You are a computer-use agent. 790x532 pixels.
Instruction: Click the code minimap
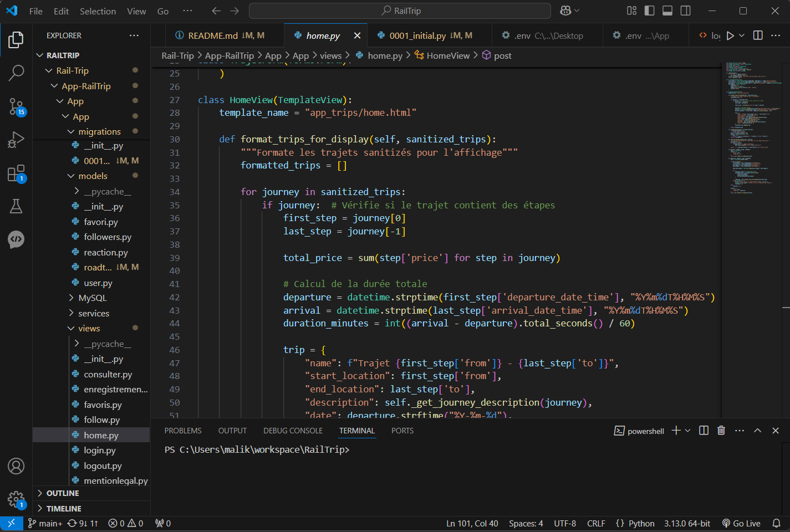pyautogui.click(x=753, y=127)
